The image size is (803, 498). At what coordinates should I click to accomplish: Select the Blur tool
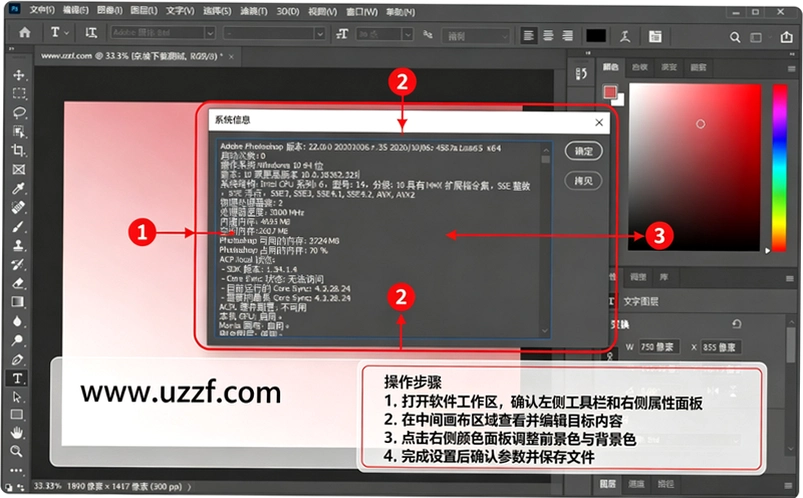click(18, 321)
